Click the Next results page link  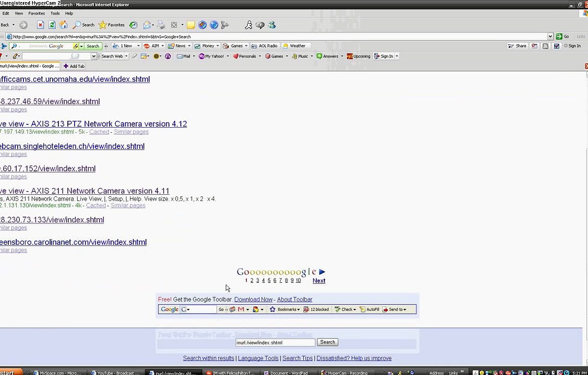coord(318,281)
